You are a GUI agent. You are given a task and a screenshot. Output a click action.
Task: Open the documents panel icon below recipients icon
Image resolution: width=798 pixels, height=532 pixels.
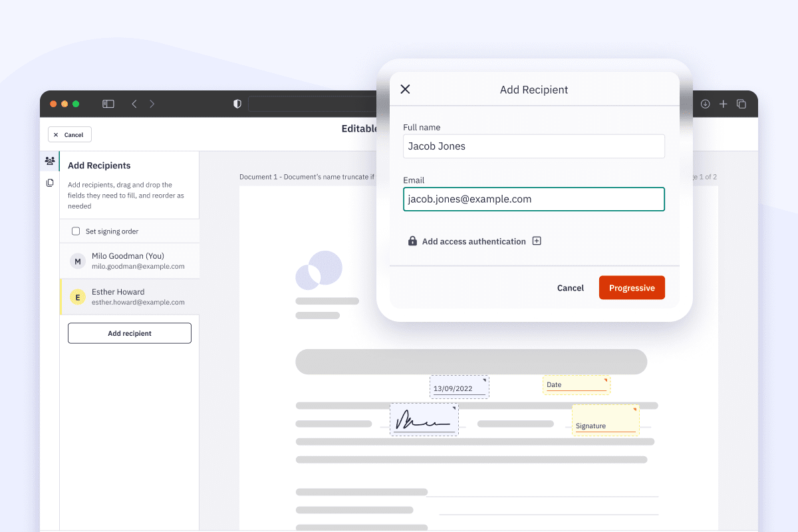point(50,182)
